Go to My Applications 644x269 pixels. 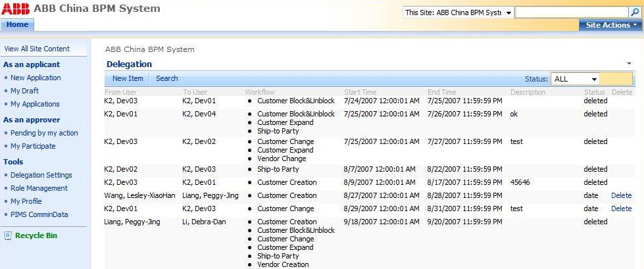35,104
